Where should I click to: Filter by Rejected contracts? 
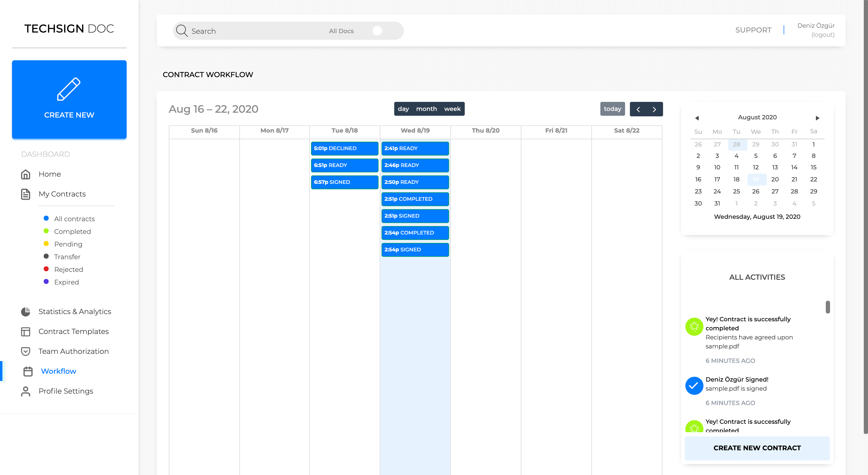pos(68,269)
